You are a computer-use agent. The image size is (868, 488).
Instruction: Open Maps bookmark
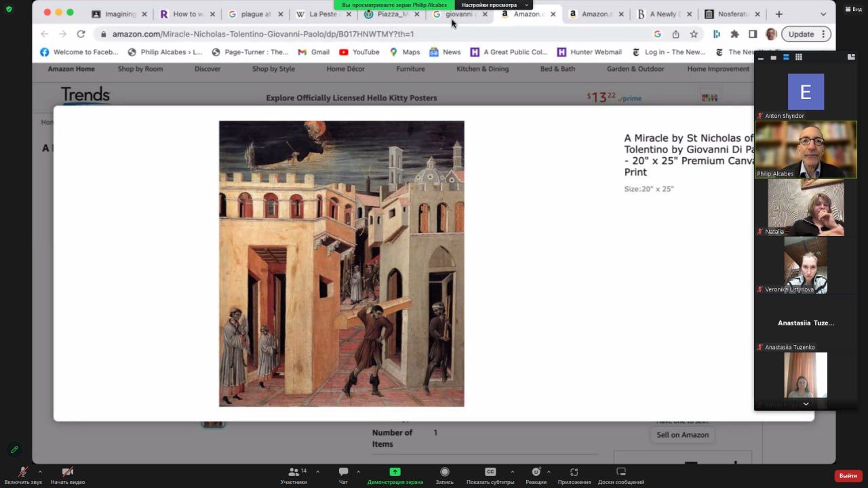click(x=404, y=52)
